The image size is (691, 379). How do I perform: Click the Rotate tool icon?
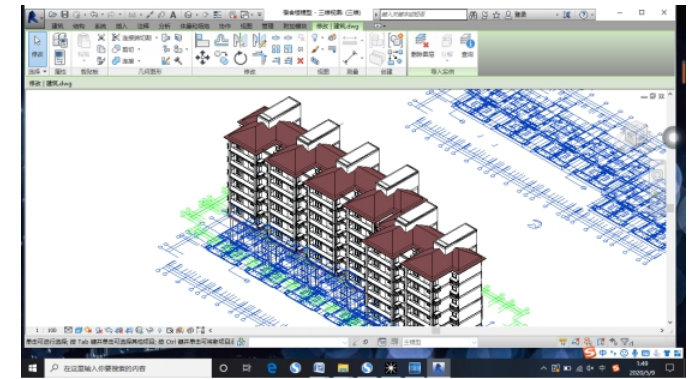pos(240,58)
